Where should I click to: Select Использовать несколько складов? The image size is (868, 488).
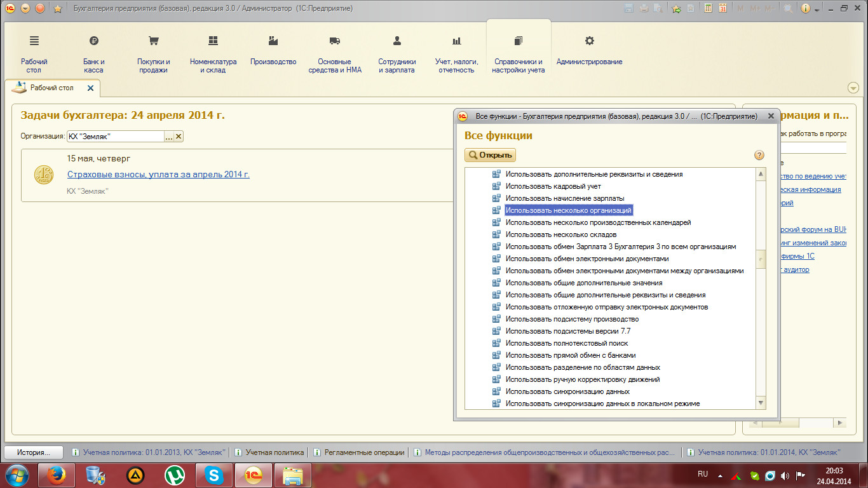pyautogui.click(x=561, y=234)
